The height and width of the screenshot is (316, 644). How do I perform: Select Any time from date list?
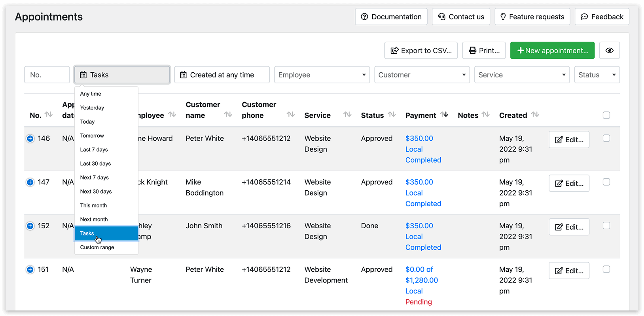(x=106, y=94)
